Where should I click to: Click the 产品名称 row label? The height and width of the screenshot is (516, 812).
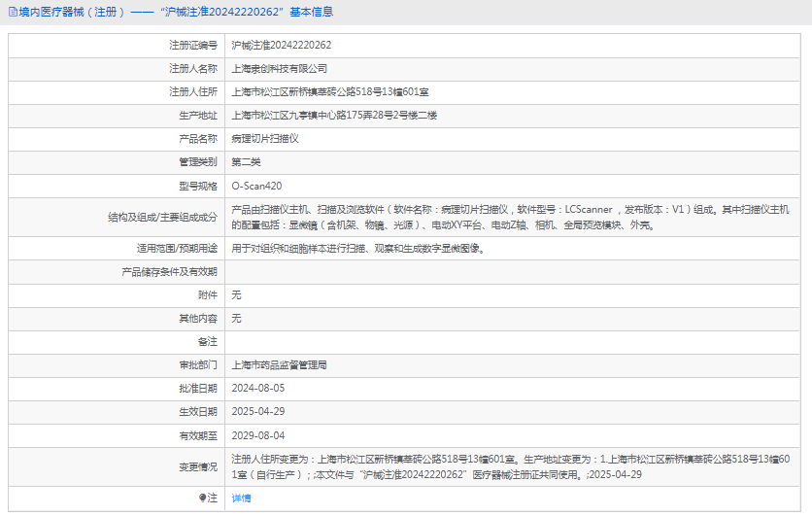pos(198,138)
